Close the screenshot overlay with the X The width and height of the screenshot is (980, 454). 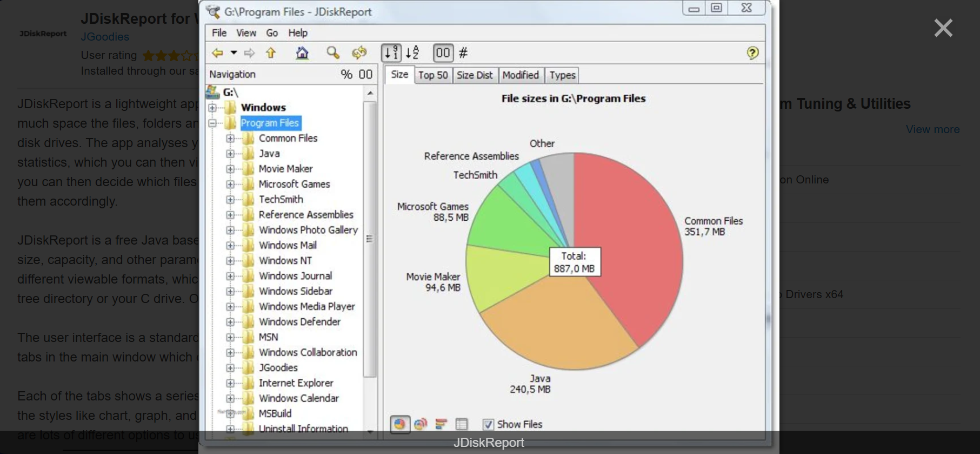click(943, 28)
